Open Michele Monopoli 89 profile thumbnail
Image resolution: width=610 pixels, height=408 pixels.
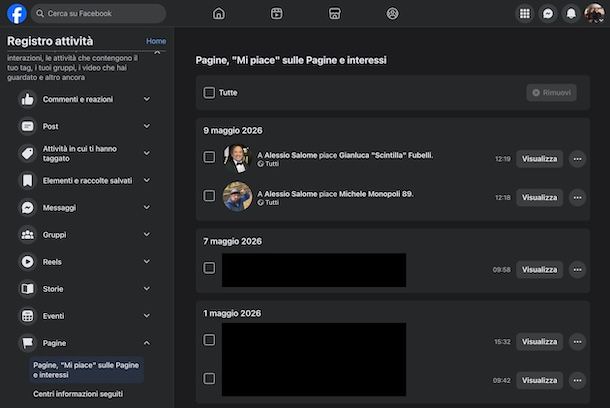coord(237,196)
